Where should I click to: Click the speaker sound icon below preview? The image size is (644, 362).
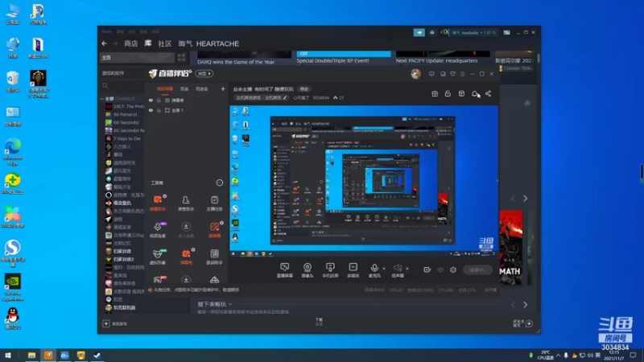coord(397,268)
